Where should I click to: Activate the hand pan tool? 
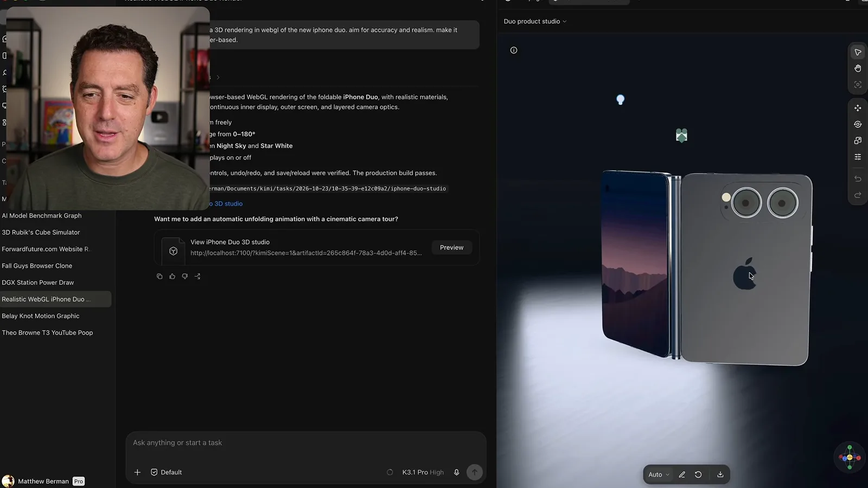[x=858, y=68]
